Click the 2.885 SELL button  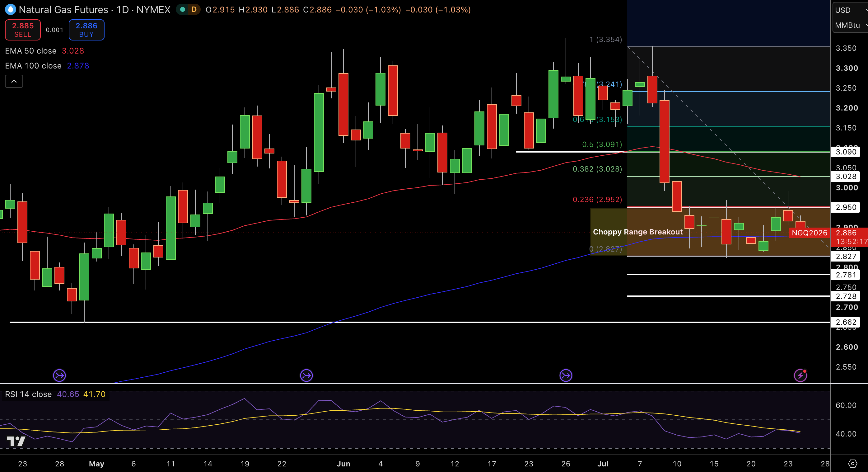tap(23, 30)
